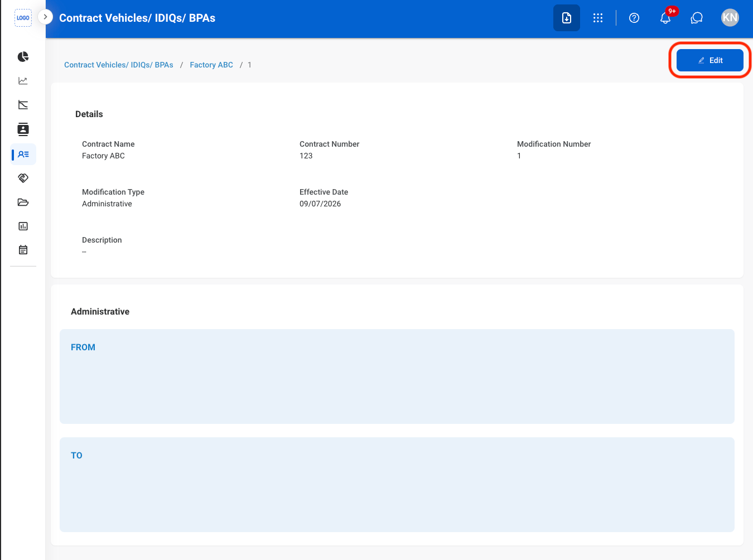The width and height of the screenshot is (753, 560).
Task: Open the calendar sidebar icon
Action: click(23, 250)
